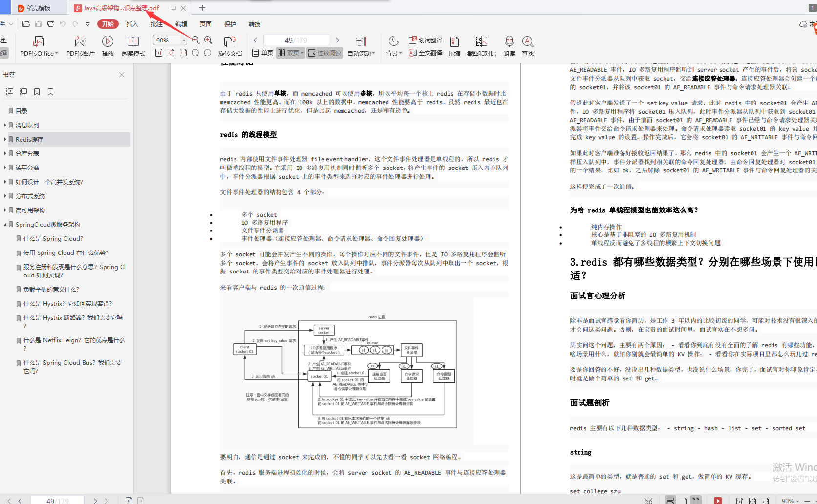Select the 转换 ribbon tab
The width and height of the screenshot is (817, 504).
[255, 24]
